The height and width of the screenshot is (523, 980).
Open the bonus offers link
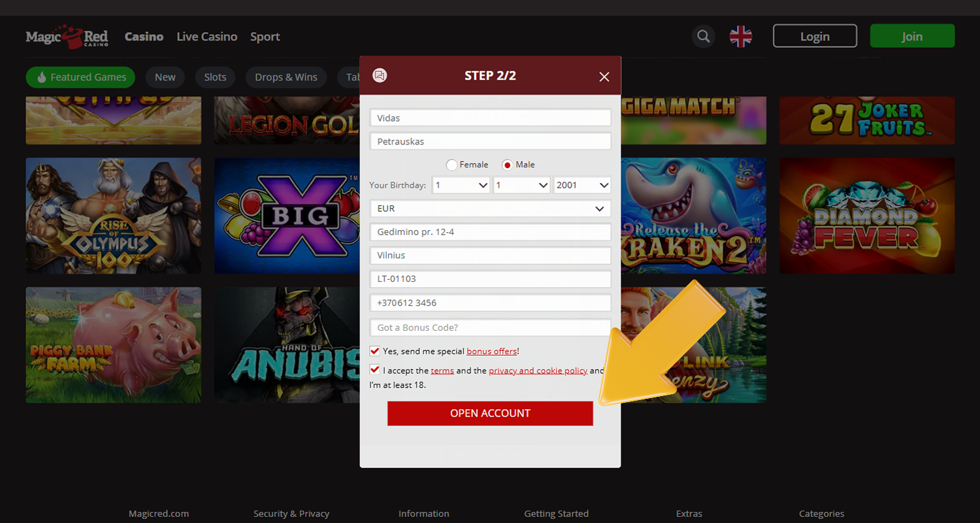tap(491, 351)
